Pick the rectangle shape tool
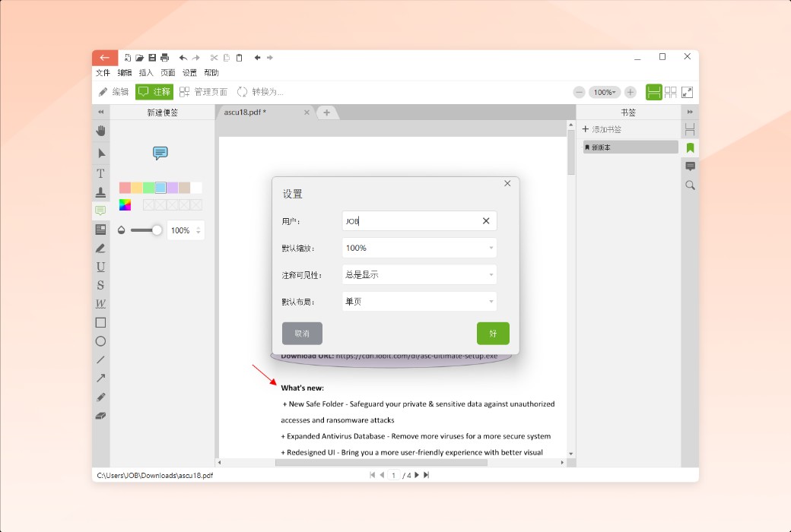Viewport: 791px width, 532px height. (x=100, y=322)
